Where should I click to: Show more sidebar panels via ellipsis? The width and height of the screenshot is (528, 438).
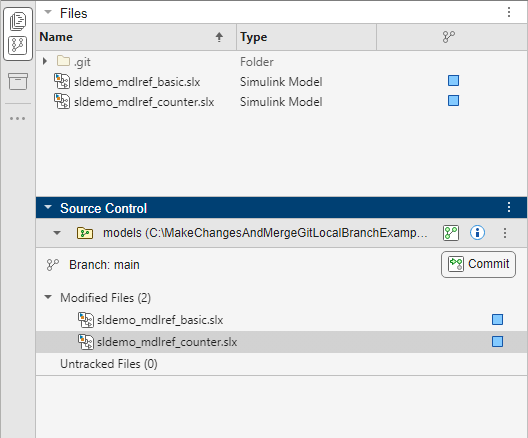tap(18, 119)
